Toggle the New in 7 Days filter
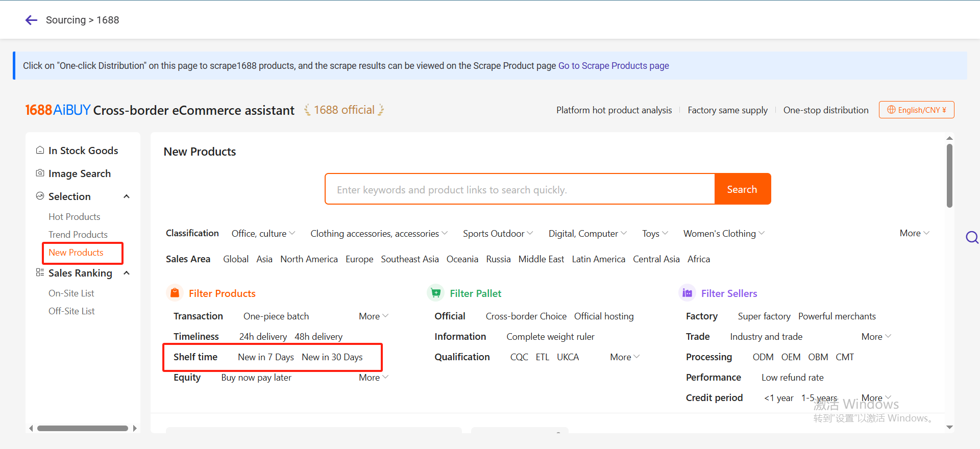980x449 pixels. click(x=265, y=357)
